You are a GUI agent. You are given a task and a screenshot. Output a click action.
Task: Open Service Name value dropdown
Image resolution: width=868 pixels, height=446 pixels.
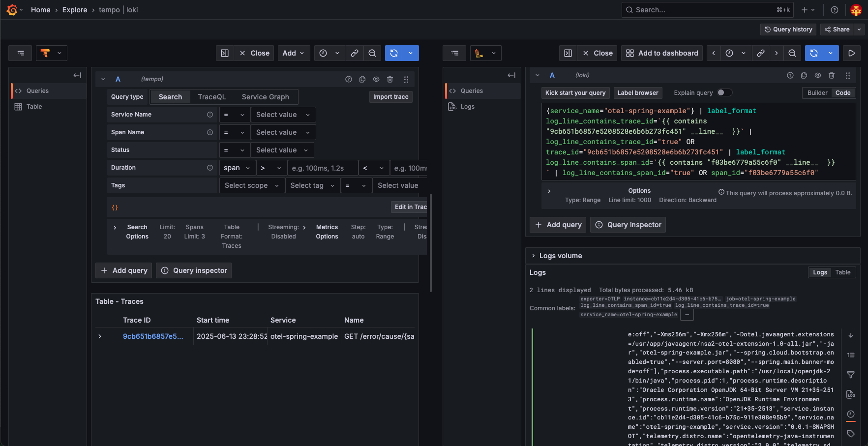pos(283,115)
